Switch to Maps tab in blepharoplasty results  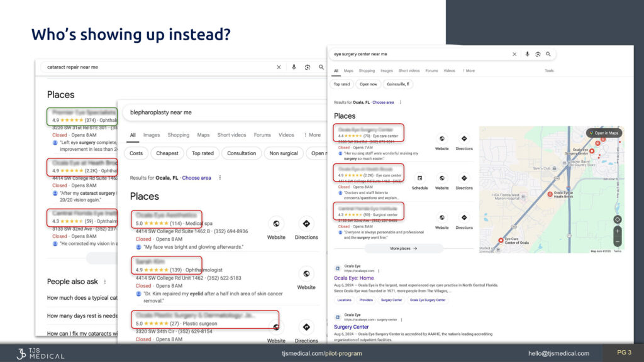tap(203, 135)
